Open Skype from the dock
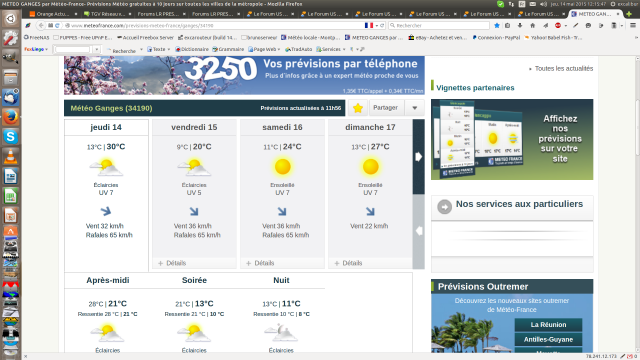The image size is (640, 360). [x=10, y=137]
